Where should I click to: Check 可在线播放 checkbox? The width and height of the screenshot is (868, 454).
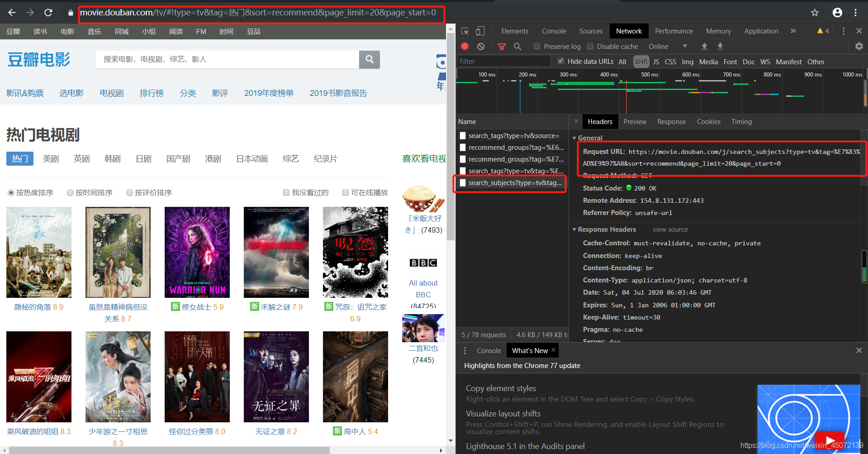[x=346, y=192]
